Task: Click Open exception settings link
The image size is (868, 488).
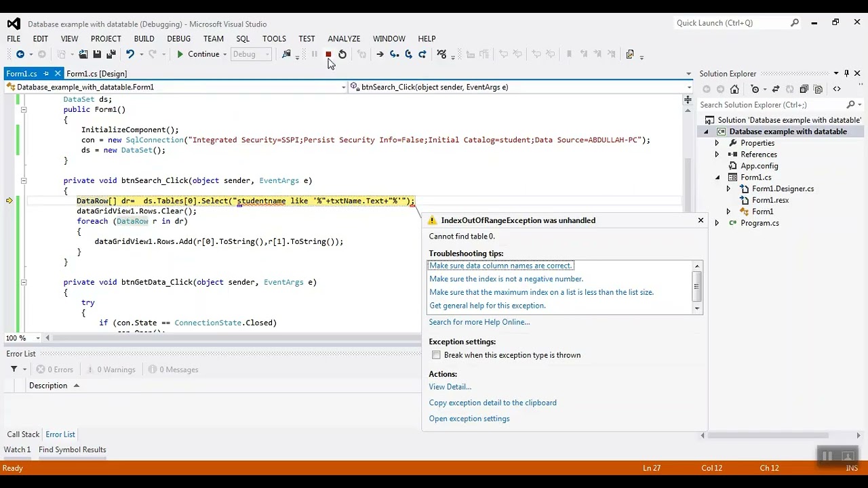Action: [469, 419]
